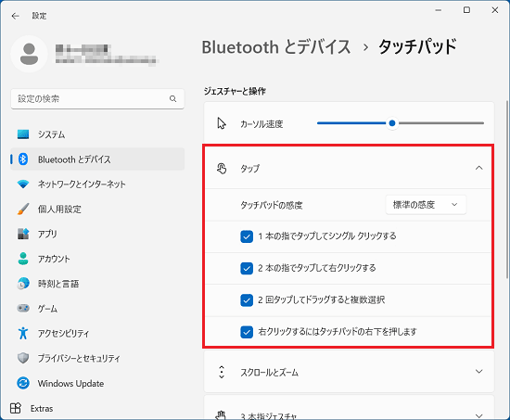Open システム settings category
This screenshot has width=510, height=420.
pyautogui.click(x=97, y=134)
